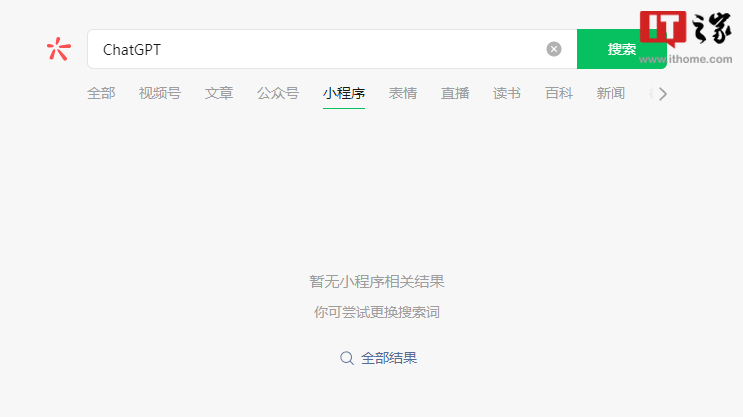Switch to the 新闻 tab
The height and width of the screenshot is (417, 743).
click(x=610, y=93)
